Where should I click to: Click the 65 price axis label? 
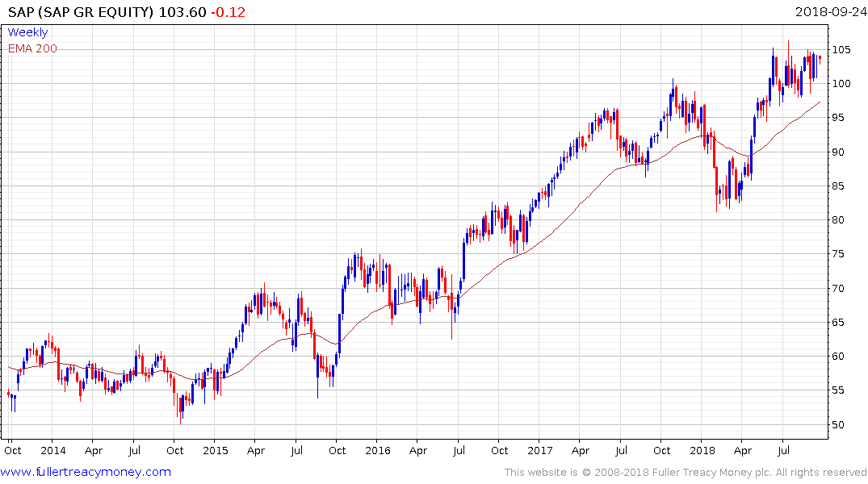839,323
